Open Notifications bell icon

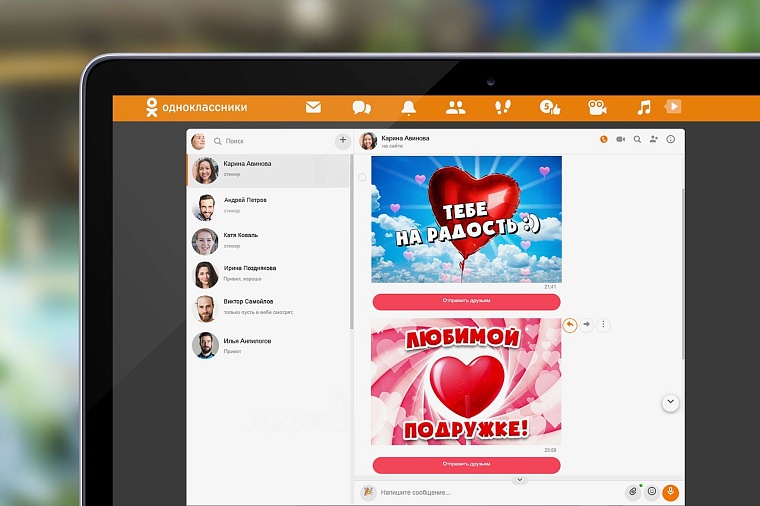point(408,108)
